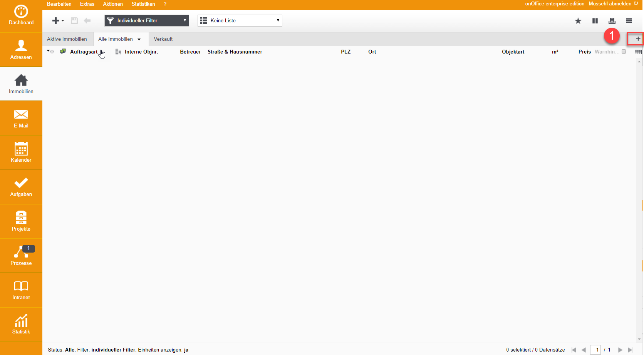This screenshot has width=644, height=355.
Task: Go to the Adressen module
Action: pos(21,50)
